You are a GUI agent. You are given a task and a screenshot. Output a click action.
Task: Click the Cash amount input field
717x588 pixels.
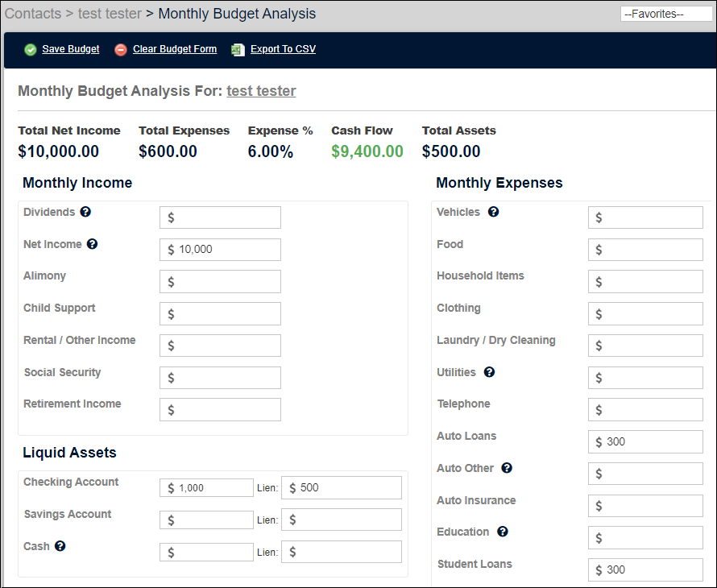coord(206,552)
